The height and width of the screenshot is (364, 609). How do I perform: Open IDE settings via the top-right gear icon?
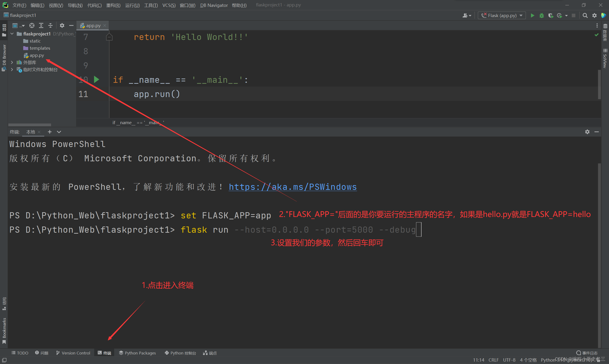594,15
